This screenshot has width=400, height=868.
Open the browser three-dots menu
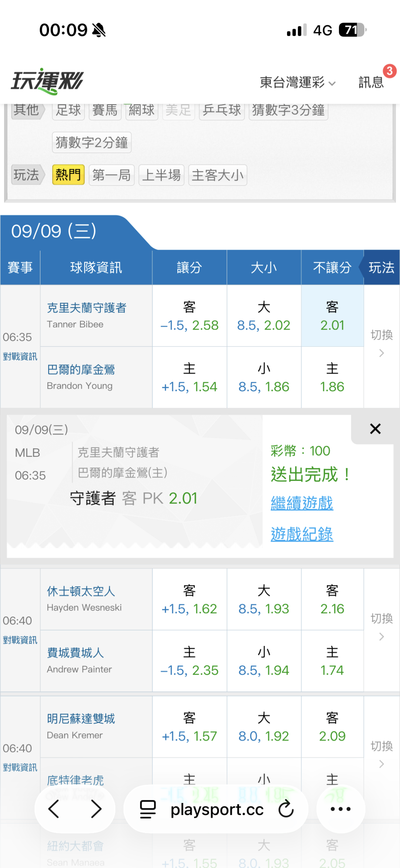pyautogui.click(x=340, y=809)
